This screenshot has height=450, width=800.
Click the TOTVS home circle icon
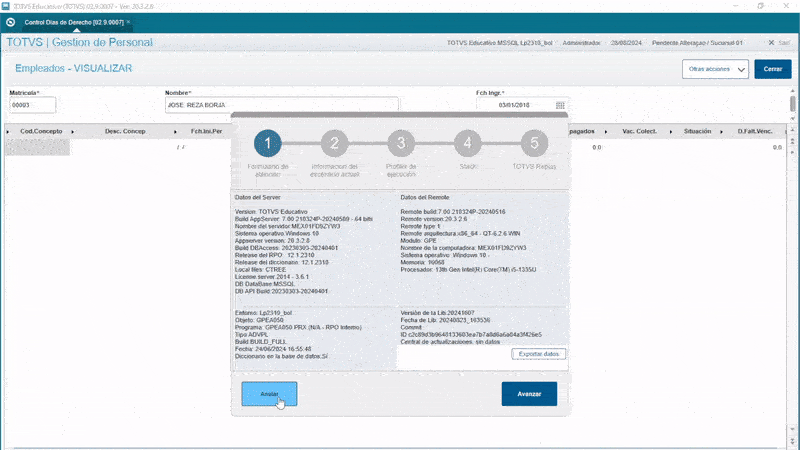pos(10,22)
